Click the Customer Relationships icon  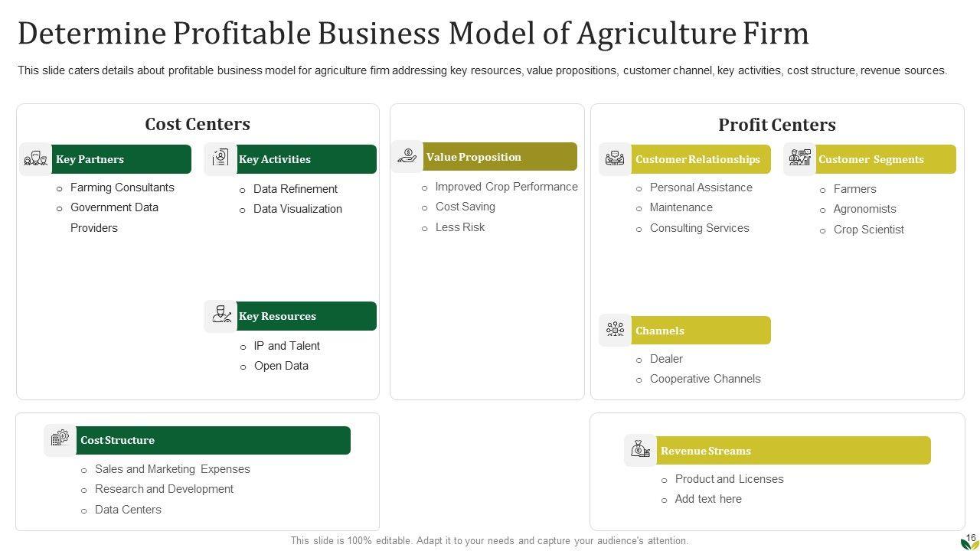615,158
